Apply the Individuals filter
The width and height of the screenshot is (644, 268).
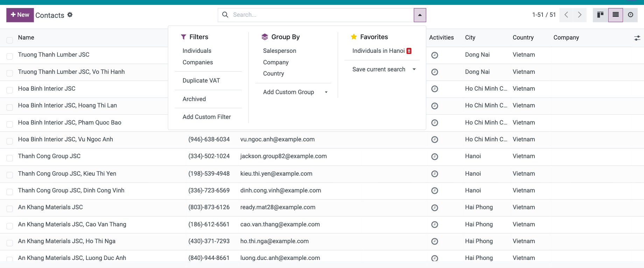coord(197,51)
